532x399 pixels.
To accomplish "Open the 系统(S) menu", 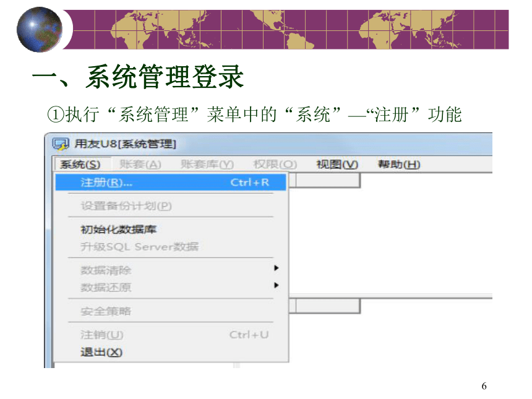I will [80, 165].
